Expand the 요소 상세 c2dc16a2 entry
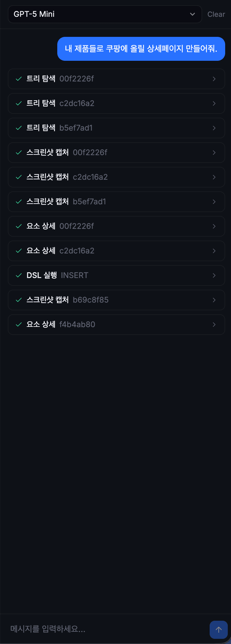The width and height of the screenshot is (231, 644). click(x=214, y=251)
